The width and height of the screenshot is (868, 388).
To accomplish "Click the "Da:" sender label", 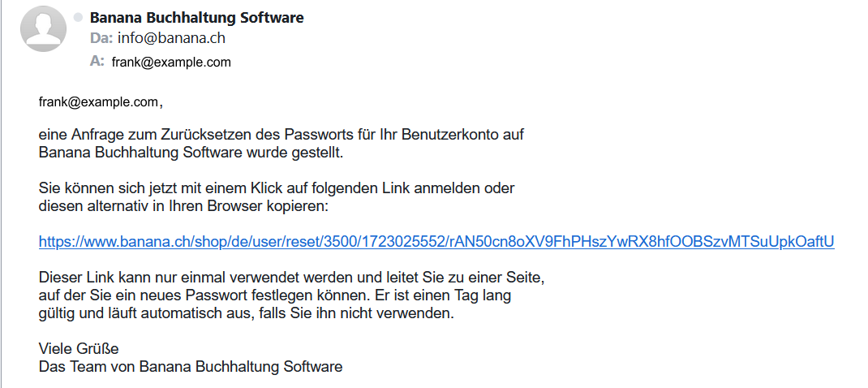I will 101,38.
